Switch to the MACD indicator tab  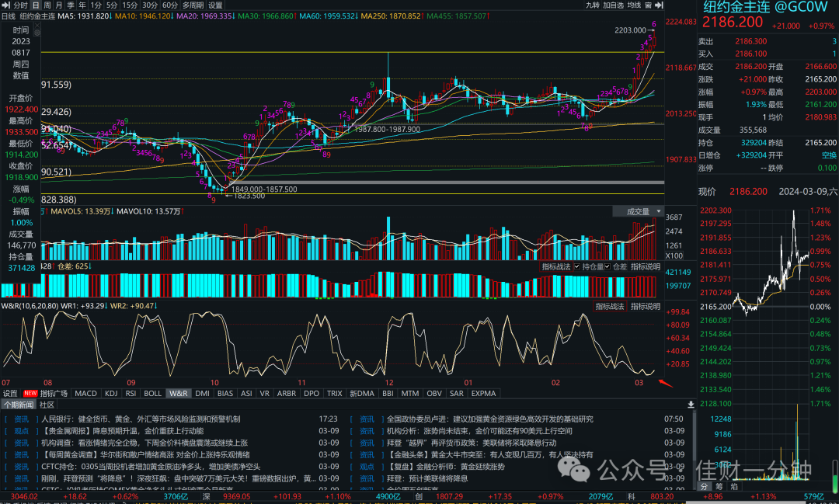click(x=85, y=393)
